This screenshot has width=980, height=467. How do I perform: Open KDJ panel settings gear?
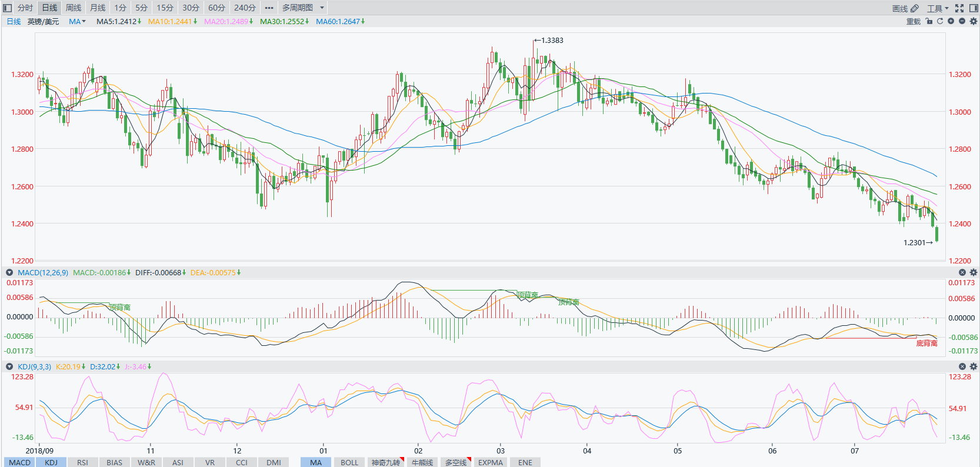(x=973, y=366)
